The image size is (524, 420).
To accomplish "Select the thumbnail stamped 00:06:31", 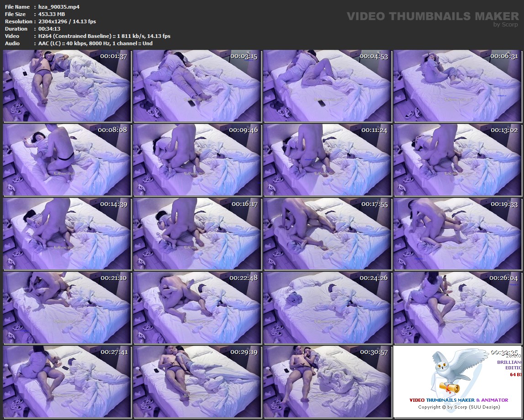I will point(457,86).
